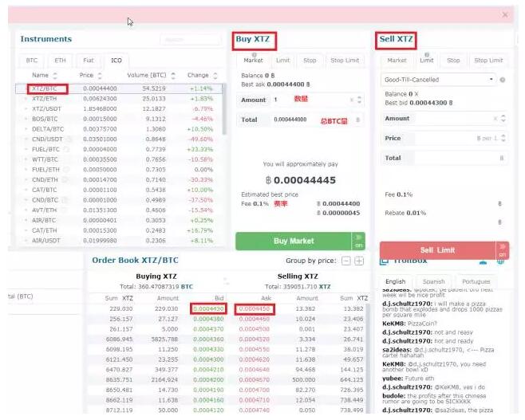Adjust Sell XTZ Price stepper arrows
Viewport: 525px width, 420px height.
(x=502, y=139)
